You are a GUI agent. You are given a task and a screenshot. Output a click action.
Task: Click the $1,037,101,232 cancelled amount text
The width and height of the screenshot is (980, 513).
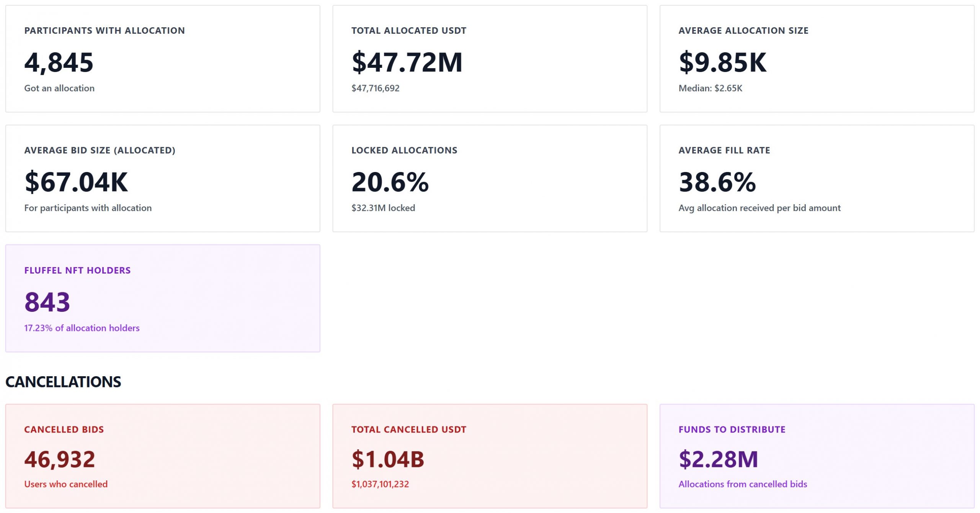pyautogui.click(x=380, y=484)
